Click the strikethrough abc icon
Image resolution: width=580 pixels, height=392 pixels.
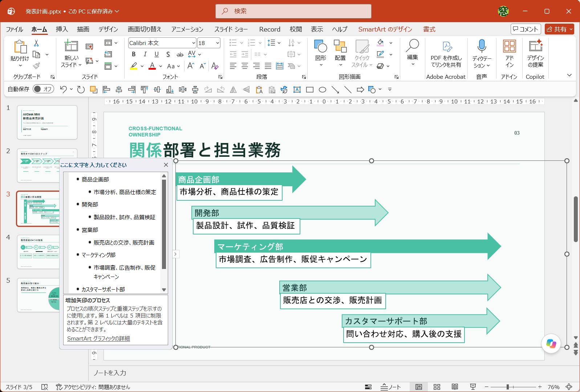(180, 54)
